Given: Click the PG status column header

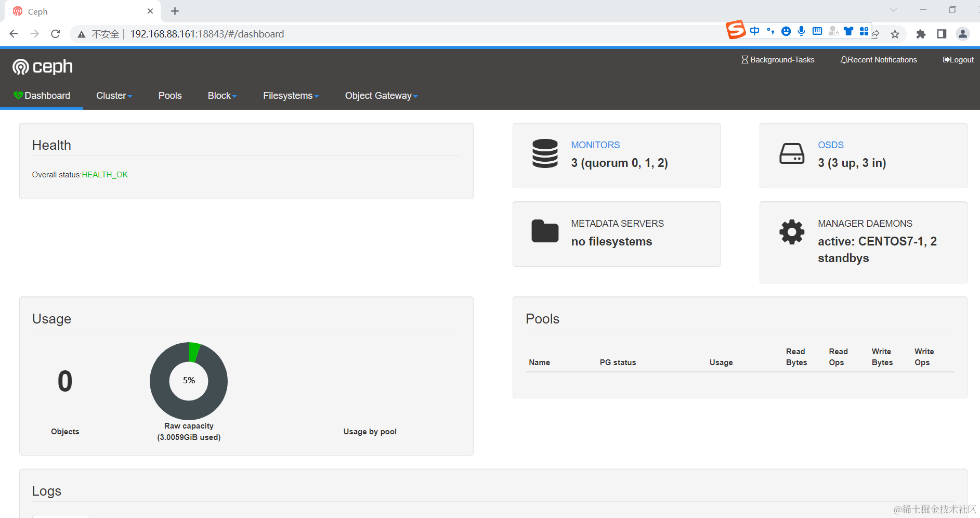Looking at the screenshot, I should coord(618,362).
